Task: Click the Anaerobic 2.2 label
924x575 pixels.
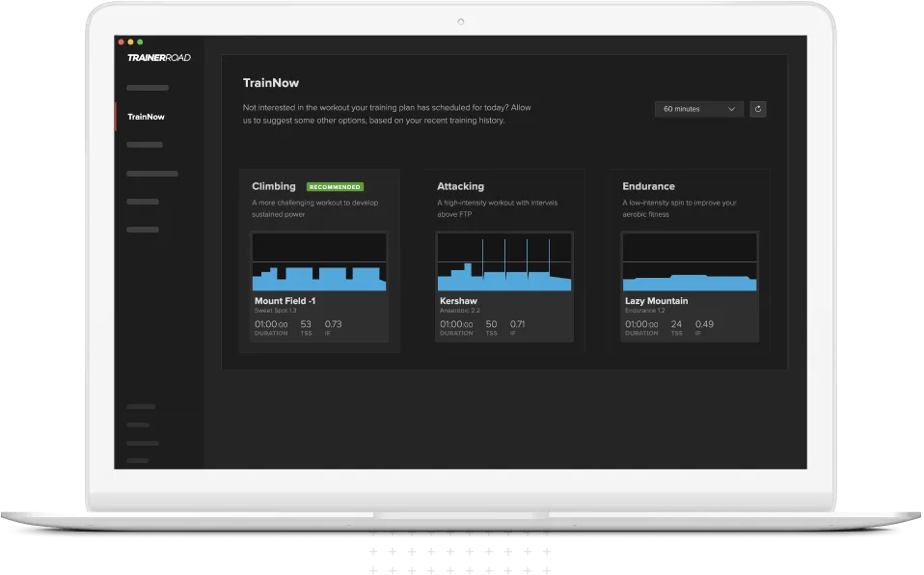Action: [460, 311]
